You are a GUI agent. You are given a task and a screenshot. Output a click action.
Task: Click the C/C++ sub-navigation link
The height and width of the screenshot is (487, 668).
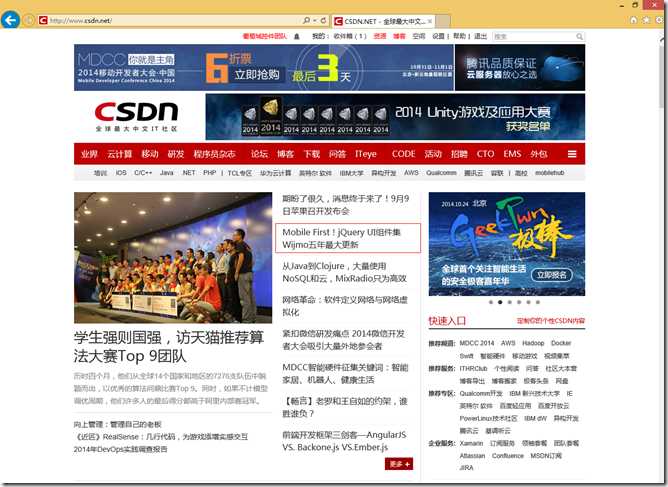click(x=143, y=173)
